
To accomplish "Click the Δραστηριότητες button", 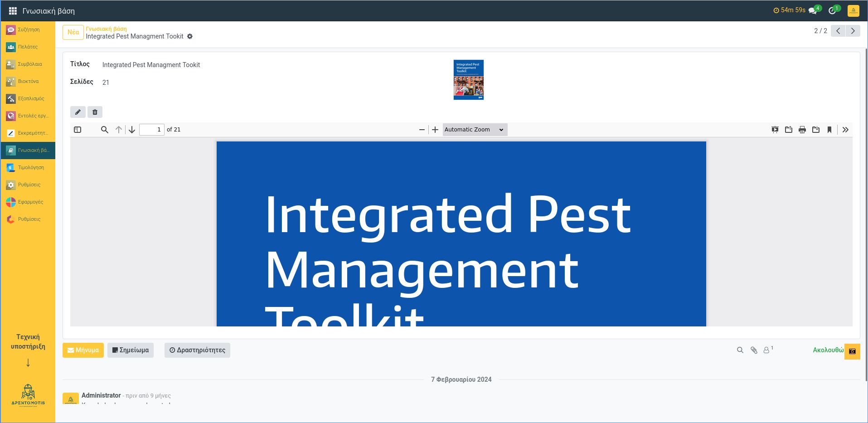I will pyautogui.click(x=197, y=350).
